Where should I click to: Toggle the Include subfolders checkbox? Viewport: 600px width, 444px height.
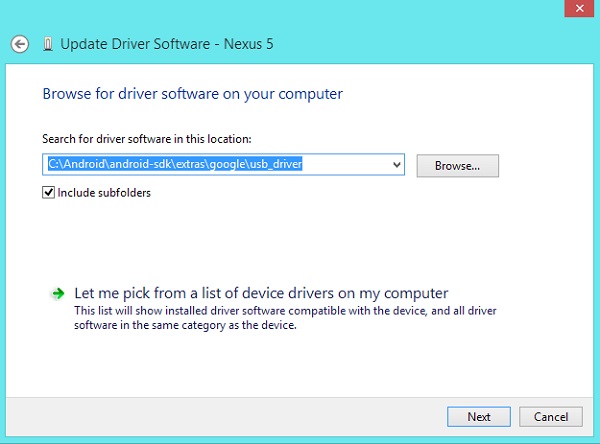[x=49, y=192]
